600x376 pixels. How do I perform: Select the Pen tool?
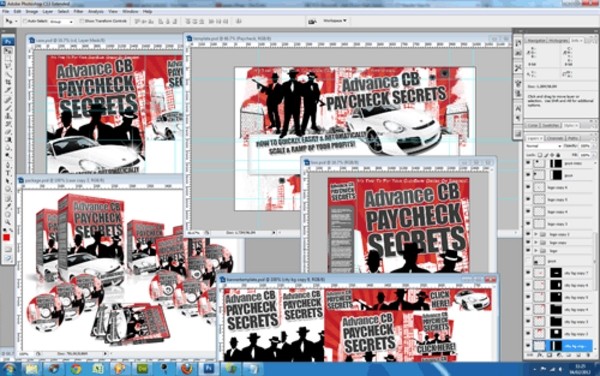(x=8, y=165)
